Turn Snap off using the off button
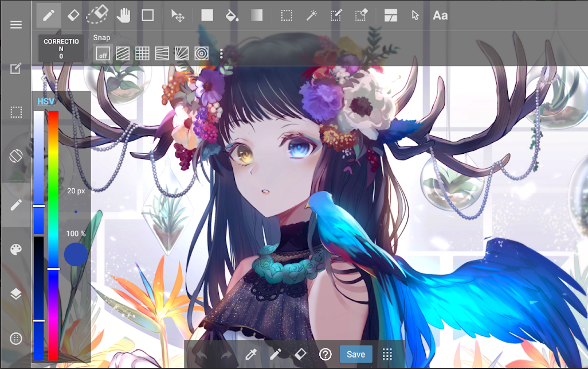588x369 pixels. (x=102, y=53)
